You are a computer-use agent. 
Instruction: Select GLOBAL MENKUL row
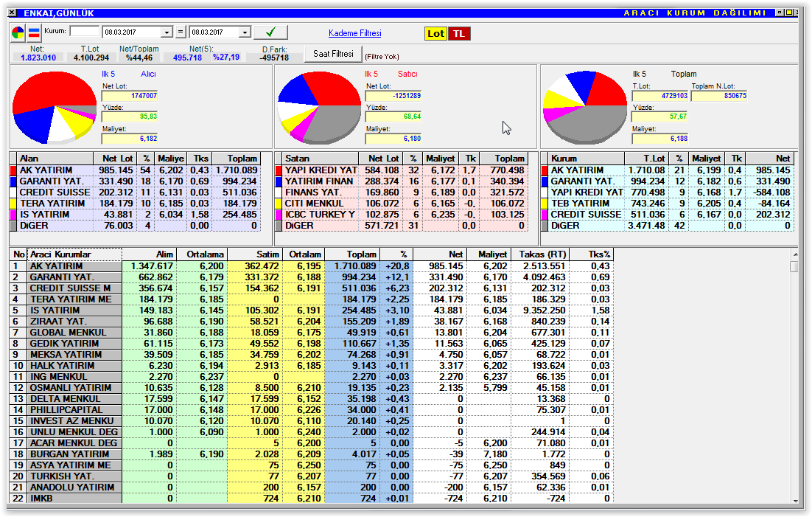coord(311,333)
